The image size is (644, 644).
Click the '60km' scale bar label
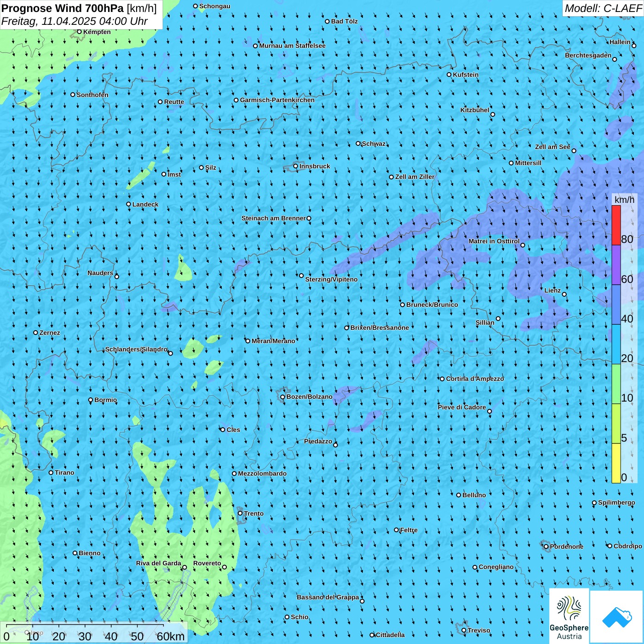coord(171,636)
